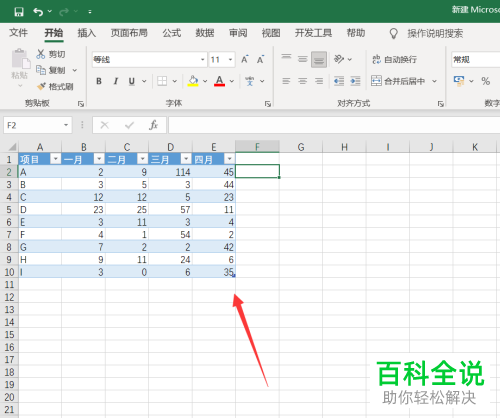
Task: Open the 一月 column filter dropdown
Action: coord(99,159)
